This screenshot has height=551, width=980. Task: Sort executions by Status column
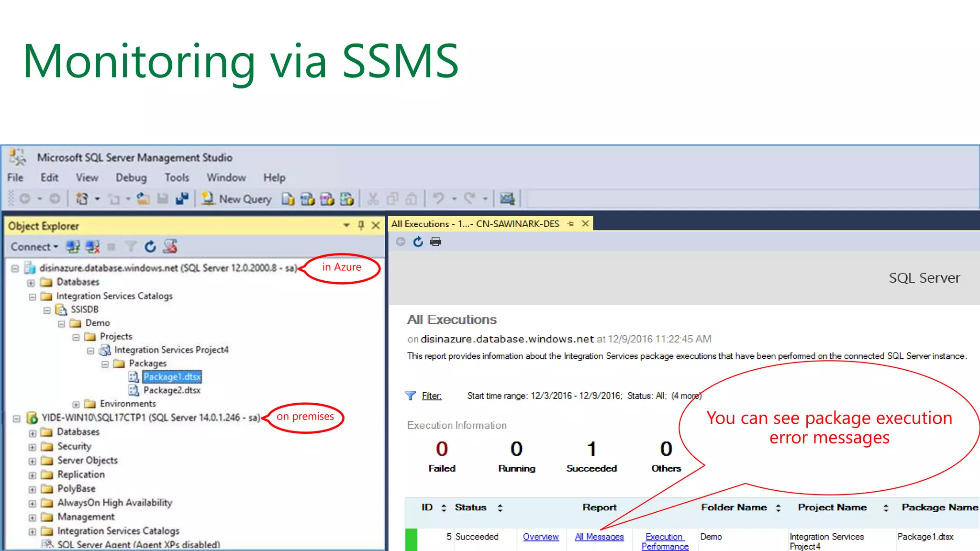click(500, 508)
